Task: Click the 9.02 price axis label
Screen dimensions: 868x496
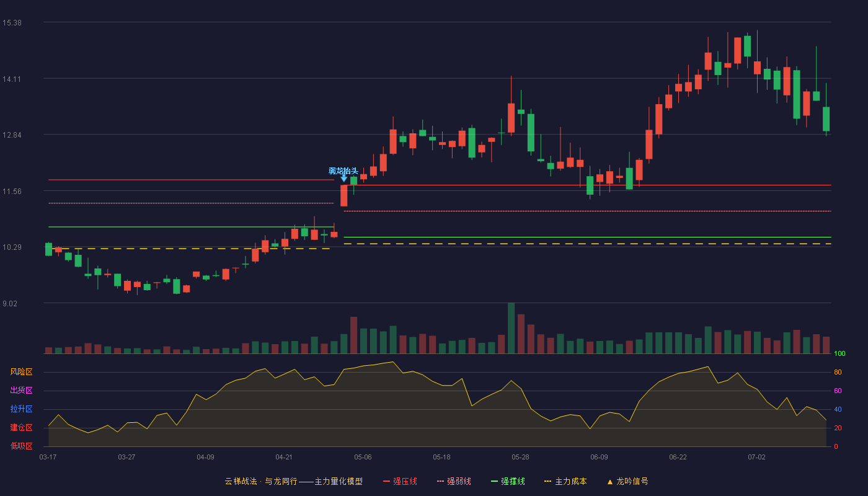Action: point(10,304)
